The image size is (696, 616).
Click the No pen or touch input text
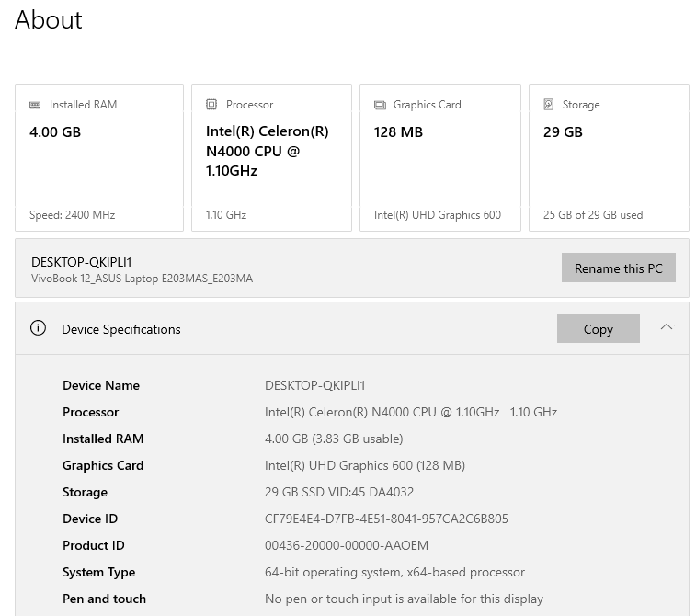tap(404, 599)
